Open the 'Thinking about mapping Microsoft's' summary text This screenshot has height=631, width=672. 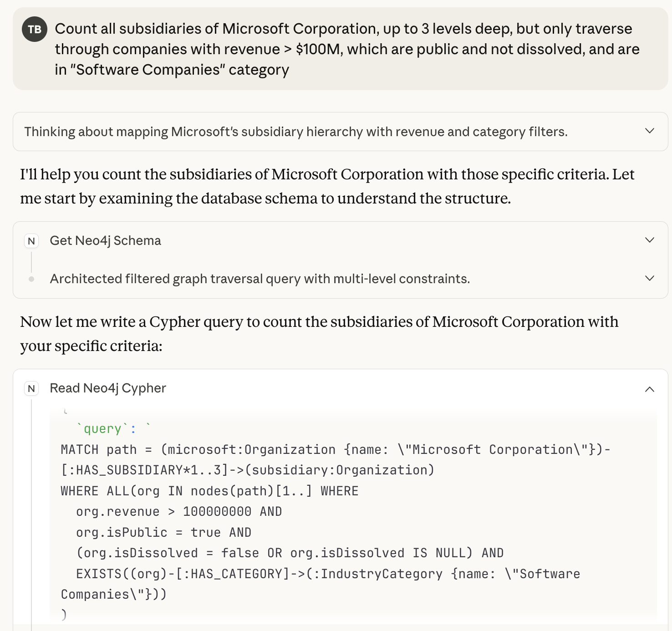click(296, 132)
